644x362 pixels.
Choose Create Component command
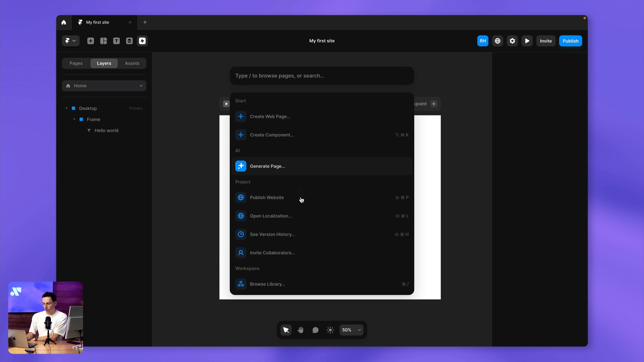(x=322, y=135)
